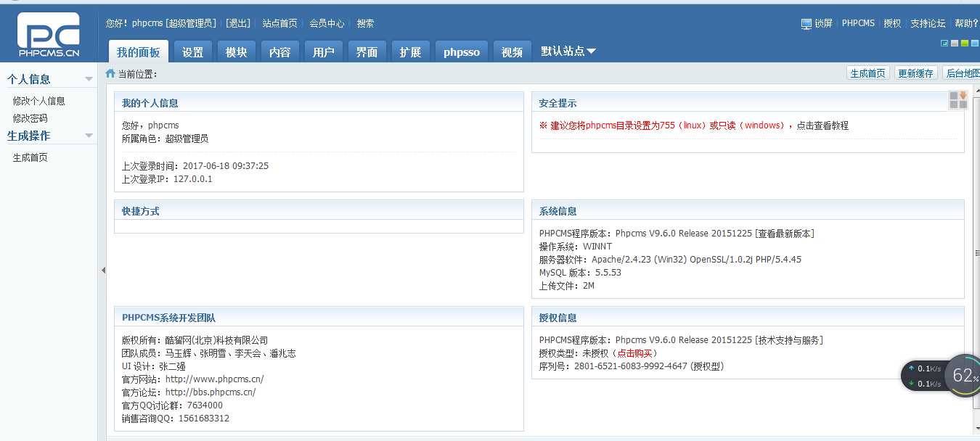Screen dimensions: 980x441
Task: Click the 个人信息 sidebar heading
Action: tap(29, 79)
